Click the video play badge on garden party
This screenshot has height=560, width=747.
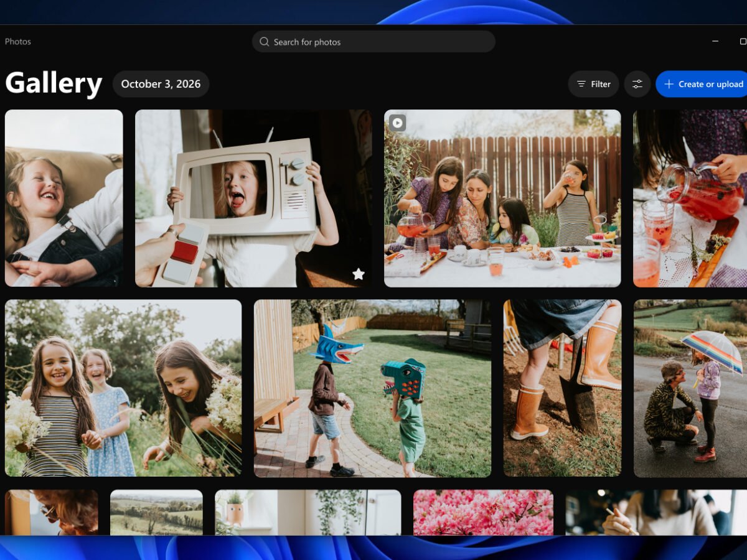point(397,123)
